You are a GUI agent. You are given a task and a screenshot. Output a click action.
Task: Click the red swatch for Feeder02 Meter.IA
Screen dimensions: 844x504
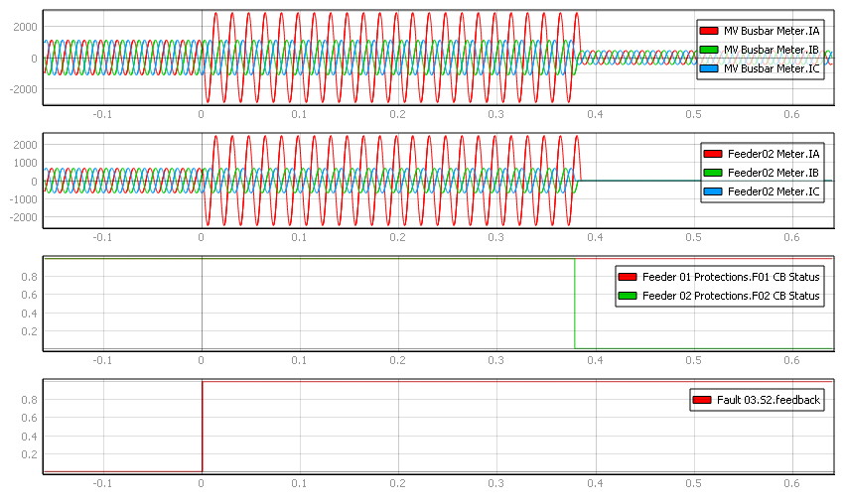(x=712, y=154)
